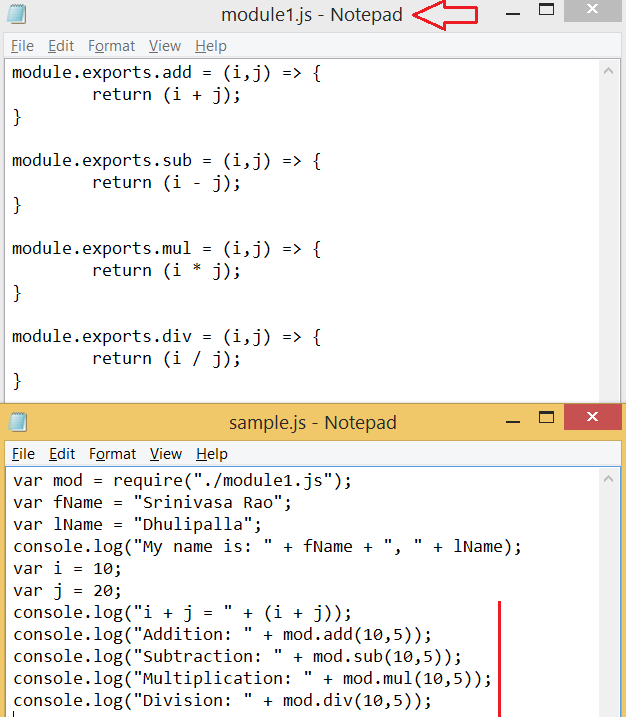Screen dimensions: 626x717
Task: Click the line 'module.exports.sub = (i,j) => {'
Action: point(166,161)
